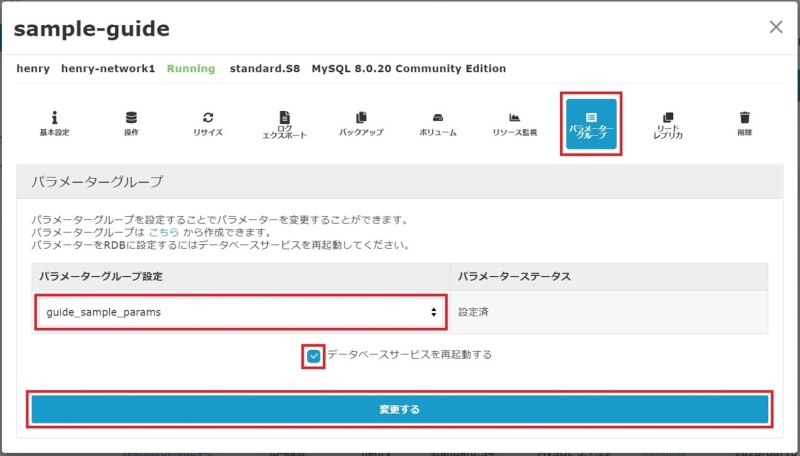
Task: Click the green Running status label
Action: (x=190, y=69)
